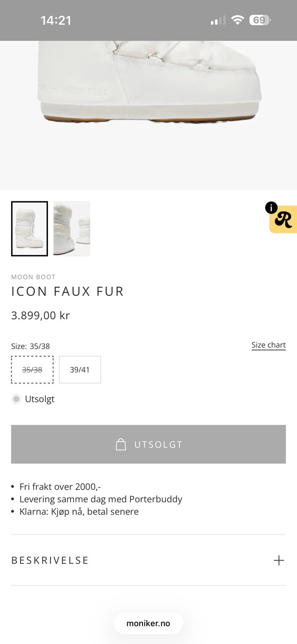This screenshot has height=644, width=297.
Task: Tap the plus icon beside Beskrivelse
Action: tap(279, 560)
